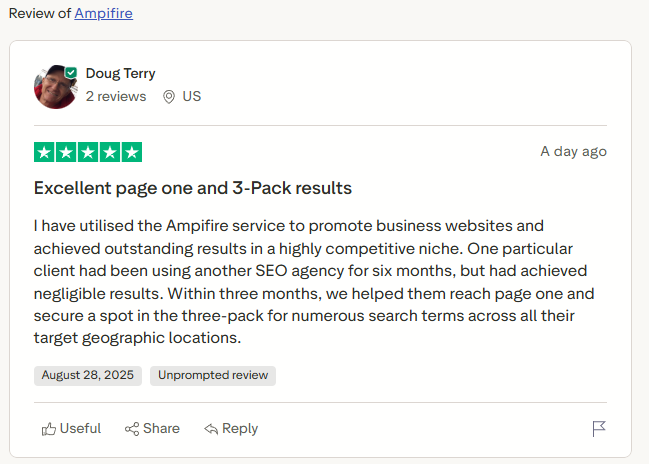Click the Reply arrow icon
This screenshot has width=649, height=464.
pos(211,429)
